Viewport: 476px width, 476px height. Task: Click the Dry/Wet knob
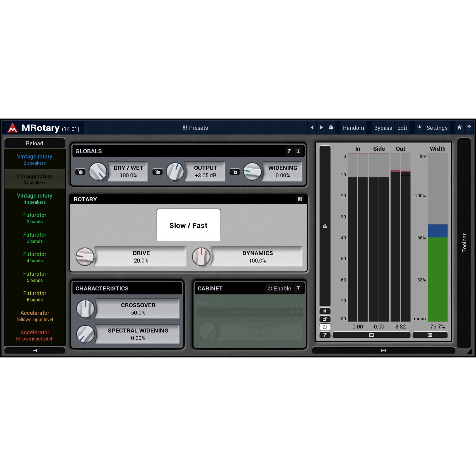click(x=98, y=172)
